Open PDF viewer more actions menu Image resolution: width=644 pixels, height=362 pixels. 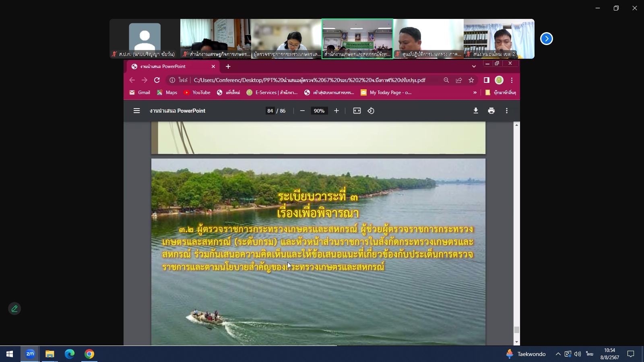click(507, 111)
